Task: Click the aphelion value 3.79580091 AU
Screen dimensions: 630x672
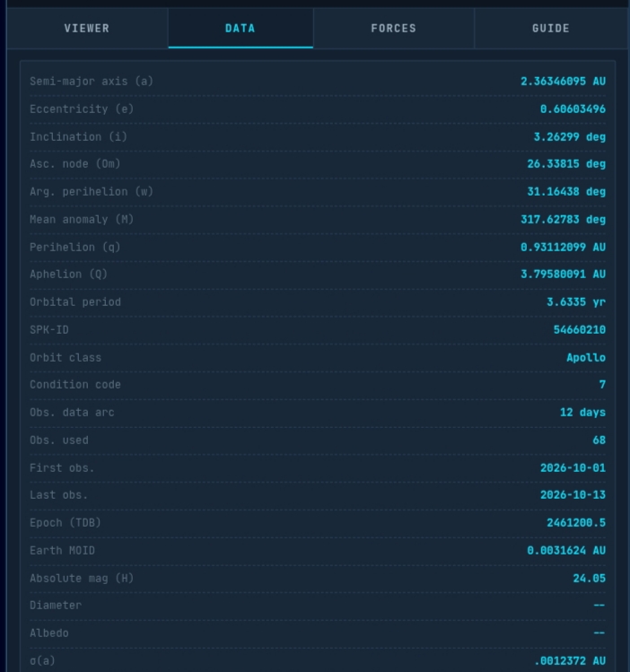Action: [x=563, y=275]
